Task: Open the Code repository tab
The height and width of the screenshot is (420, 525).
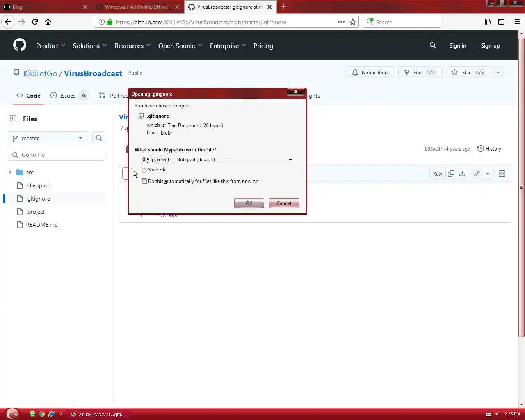Action: 29,96
